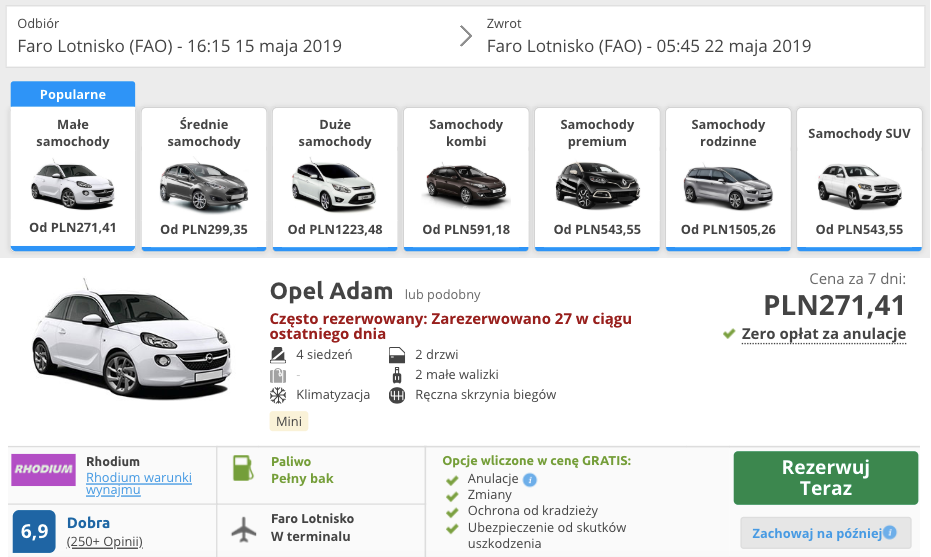
Task: Click the small suitcase icon by 2 małe walizki
Action: (397, 375)
